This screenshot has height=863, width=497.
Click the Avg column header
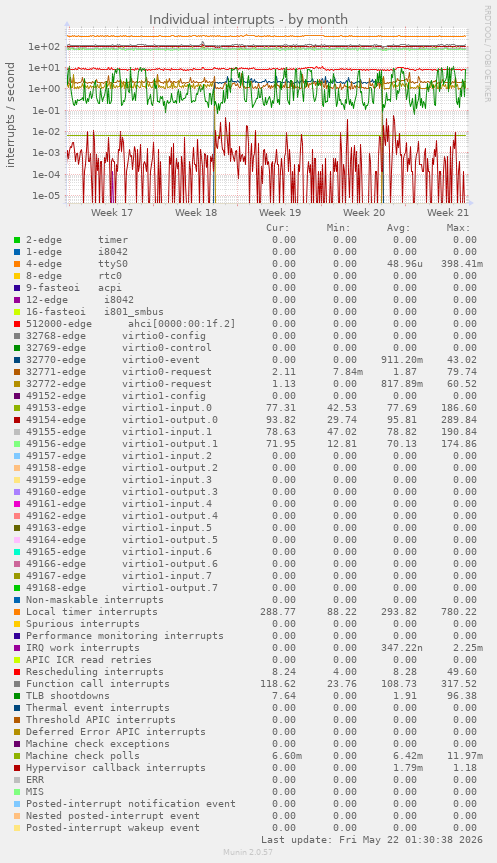coord(398,228)
